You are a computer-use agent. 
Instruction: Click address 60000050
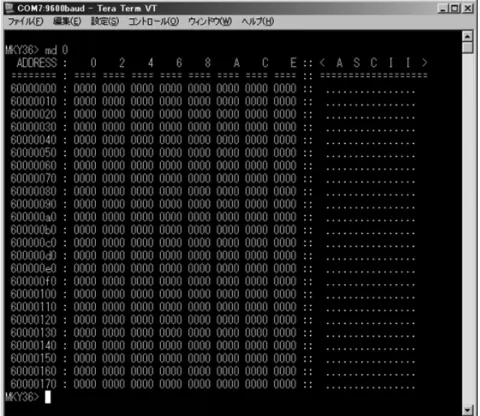(33, 153)
